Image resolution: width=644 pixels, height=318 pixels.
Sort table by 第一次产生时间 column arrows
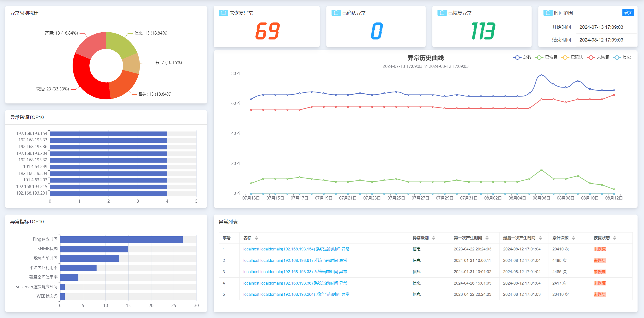(487, 238)
